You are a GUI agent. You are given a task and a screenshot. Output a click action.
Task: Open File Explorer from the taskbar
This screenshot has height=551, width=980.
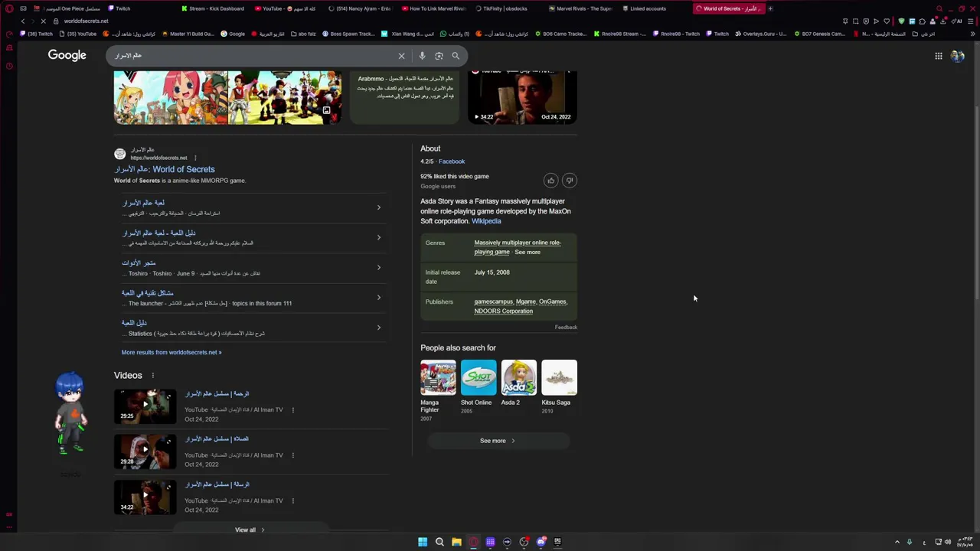coord(456,542)
